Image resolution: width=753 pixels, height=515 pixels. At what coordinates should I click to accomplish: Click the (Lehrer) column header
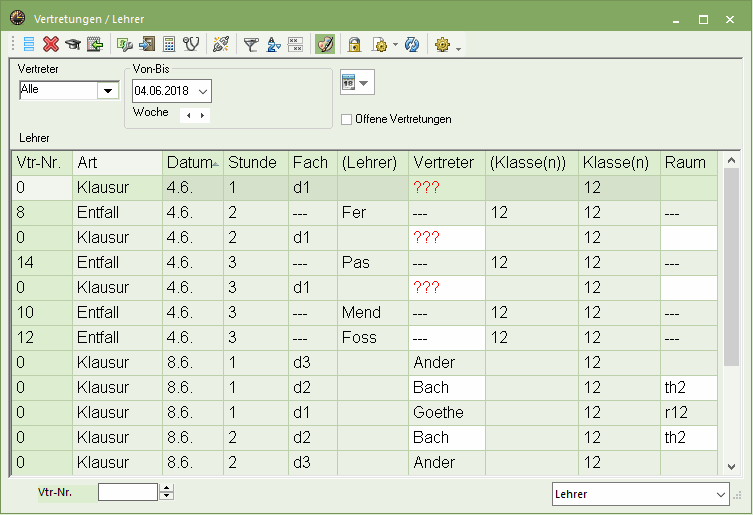[373, 162]
